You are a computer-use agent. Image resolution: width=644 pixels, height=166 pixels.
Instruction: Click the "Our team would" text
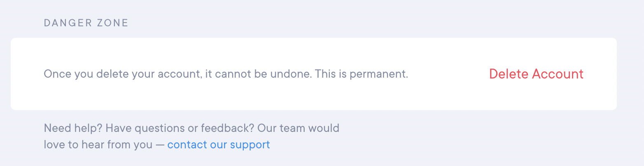298,128
